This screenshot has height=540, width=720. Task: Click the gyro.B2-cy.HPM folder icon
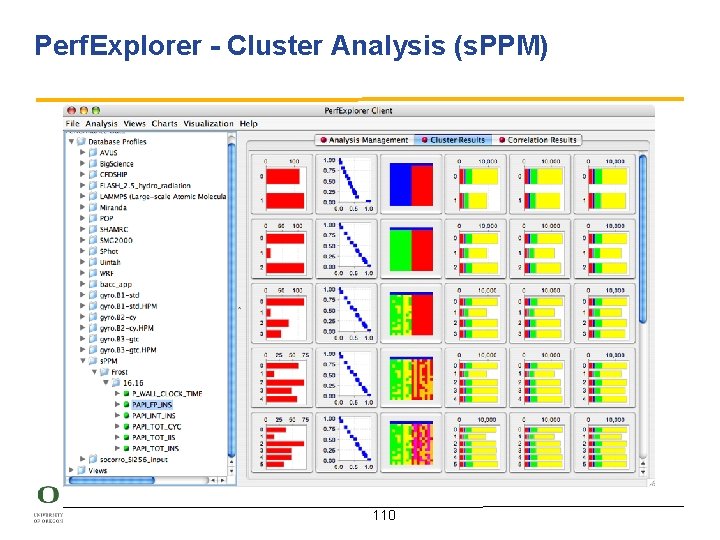[93, 328]
